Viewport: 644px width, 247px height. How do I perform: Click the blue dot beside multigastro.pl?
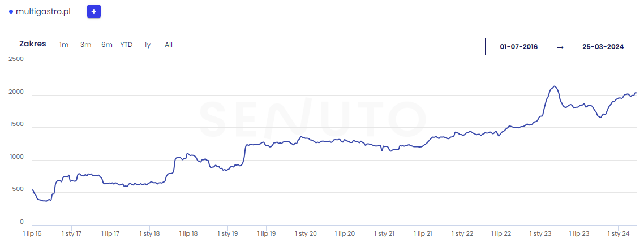tap(11, 11)
